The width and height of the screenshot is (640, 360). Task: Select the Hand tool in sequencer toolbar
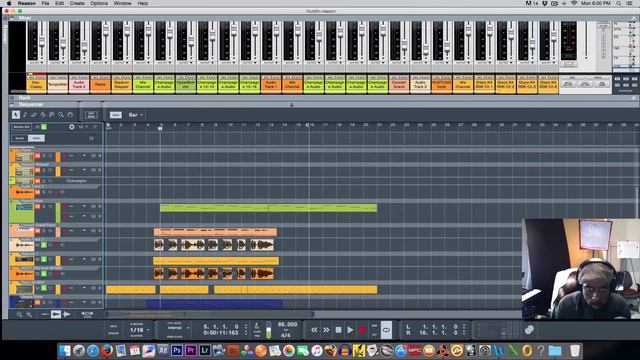point(70,115)
